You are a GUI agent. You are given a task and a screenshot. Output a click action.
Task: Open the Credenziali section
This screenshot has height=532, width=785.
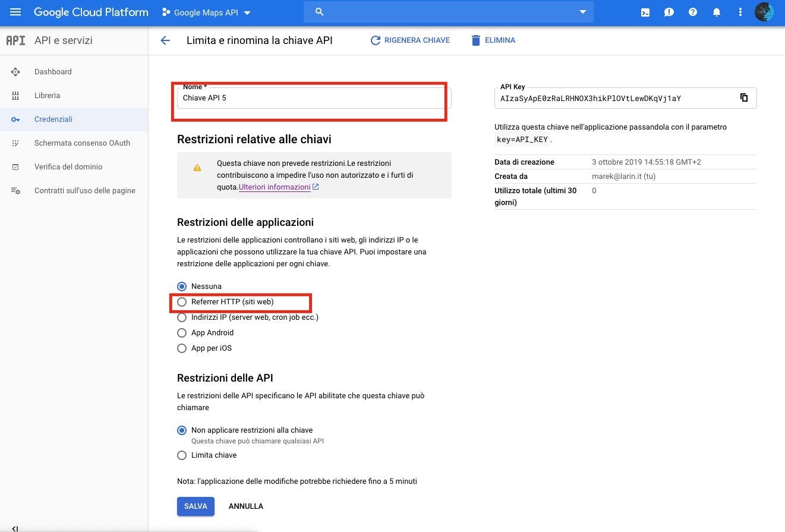tap(53, 119)
